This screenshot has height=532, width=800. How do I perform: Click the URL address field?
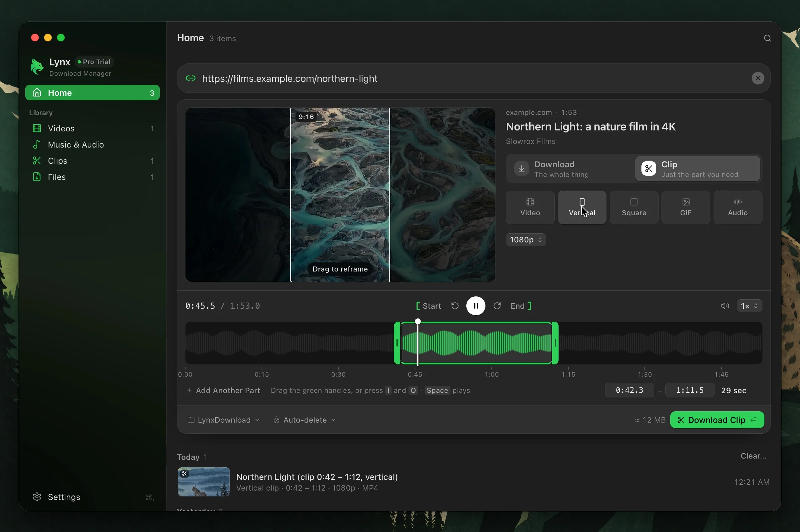[x=474, y=78]
